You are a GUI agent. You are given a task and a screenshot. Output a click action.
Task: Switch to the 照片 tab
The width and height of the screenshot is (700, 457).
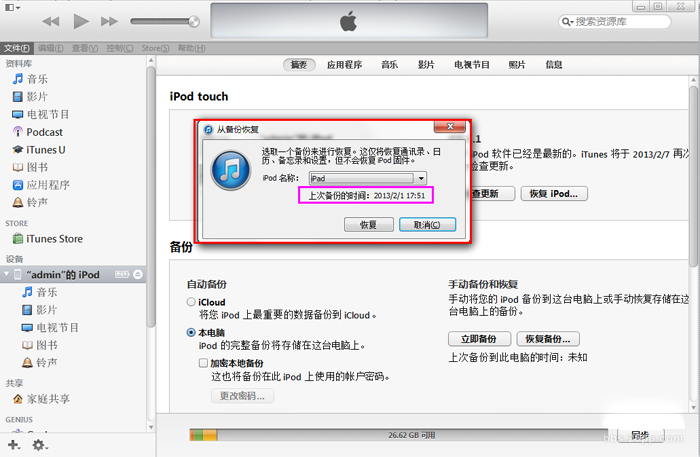point(517,65)
